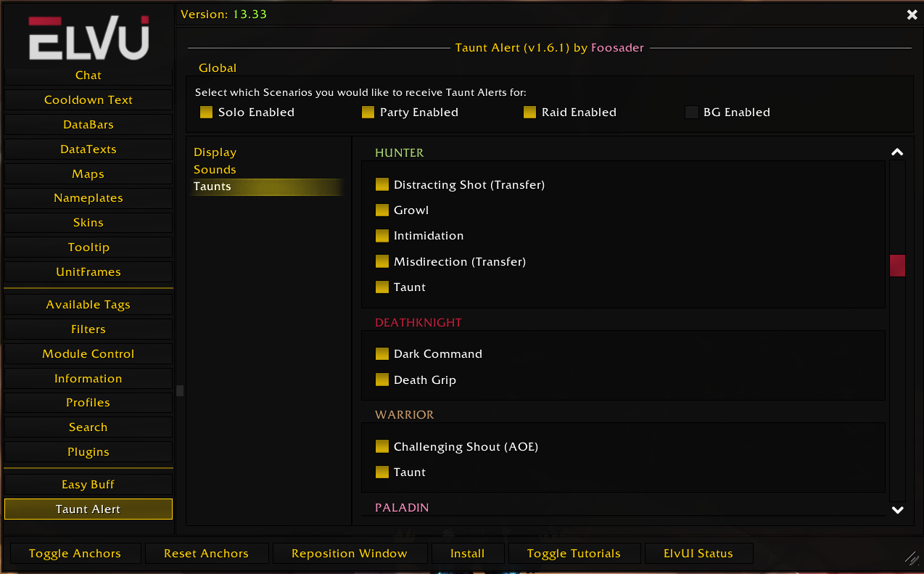This screenshot has width=924, height=574.
Task: Enable the BG Enabled checkbox
Action: pos(691,112)
